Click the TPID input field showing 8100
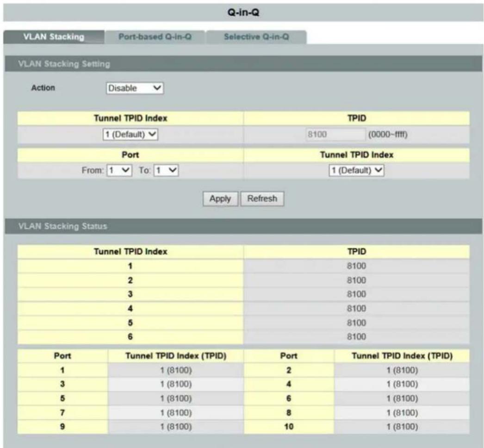Viewport: 484px width, 448px height. 335,134
